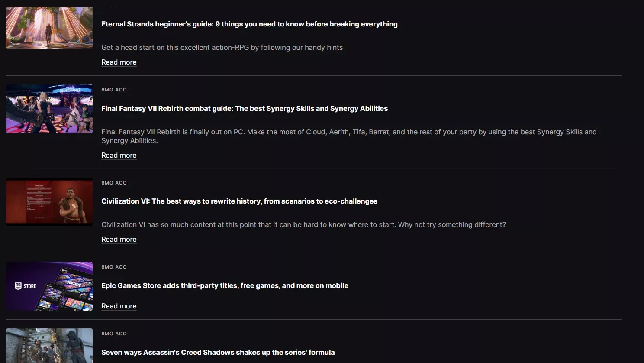Click the Eternal Strands article thumbnail
This screenshot has width=644, height=363.
tap(49, 27)
